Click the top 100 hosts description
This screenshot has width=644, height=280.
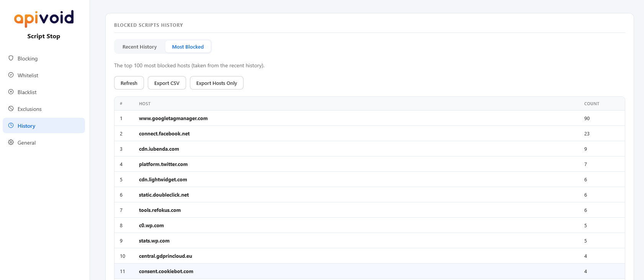coord(189,65)
